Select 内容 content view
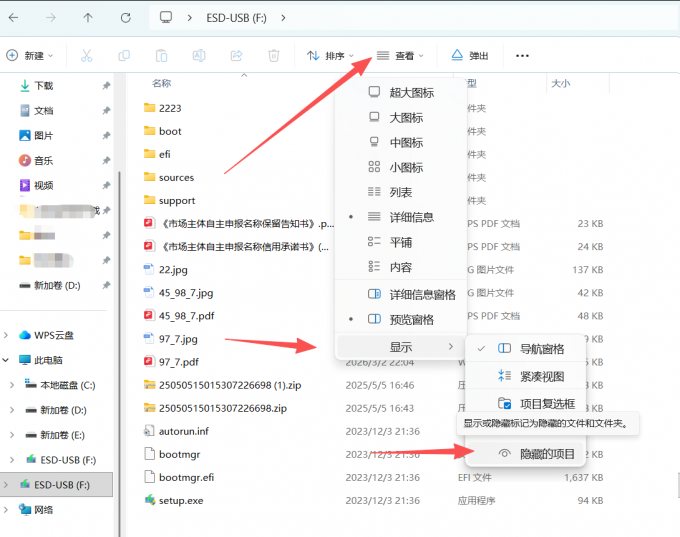The height and width of the screenshot is (537, 680). click(401, 267)
